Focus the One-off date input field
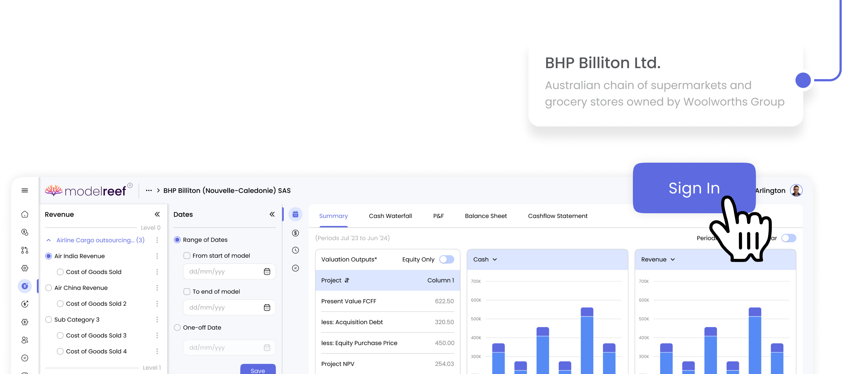Viewport: 868px width, 374px height. click(229, 348)
